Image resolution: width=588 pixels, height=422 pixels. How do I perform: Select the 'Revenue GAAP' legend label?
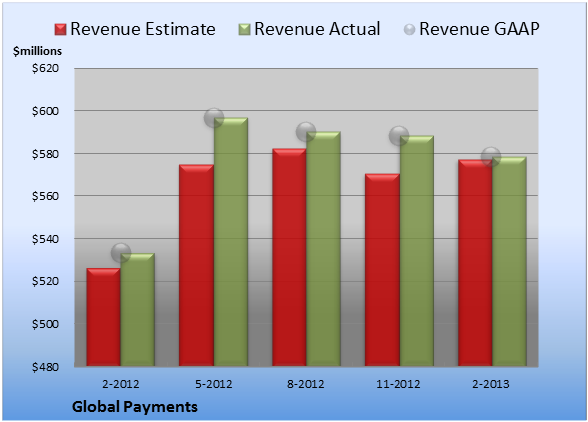[479, 29]
